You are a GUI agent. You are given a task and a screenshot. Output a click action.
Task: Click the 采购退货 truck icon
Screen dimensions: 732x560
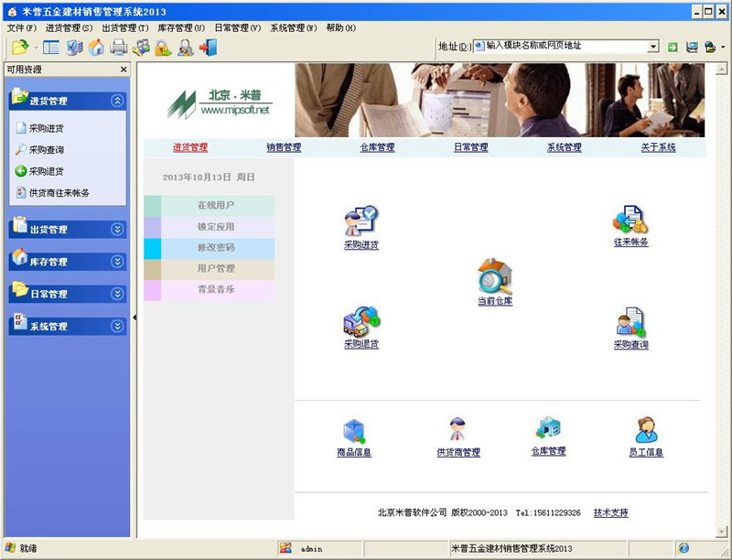pos(361,321)
